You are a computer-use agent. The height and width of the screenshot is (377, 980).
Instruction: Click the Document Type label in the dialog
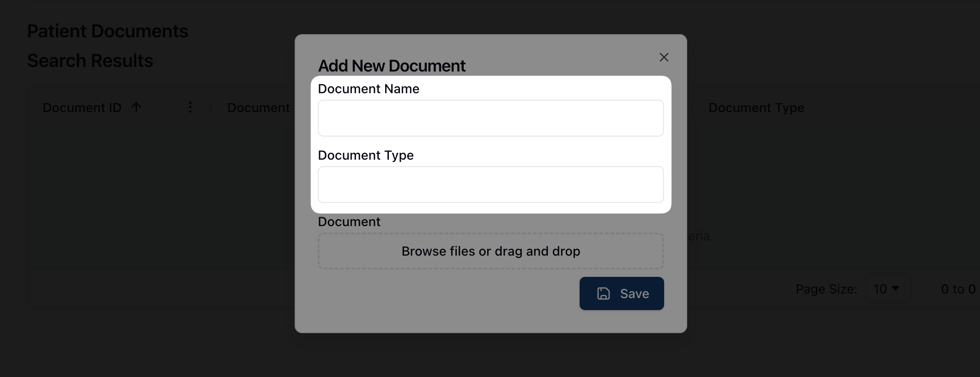point(366,155)
